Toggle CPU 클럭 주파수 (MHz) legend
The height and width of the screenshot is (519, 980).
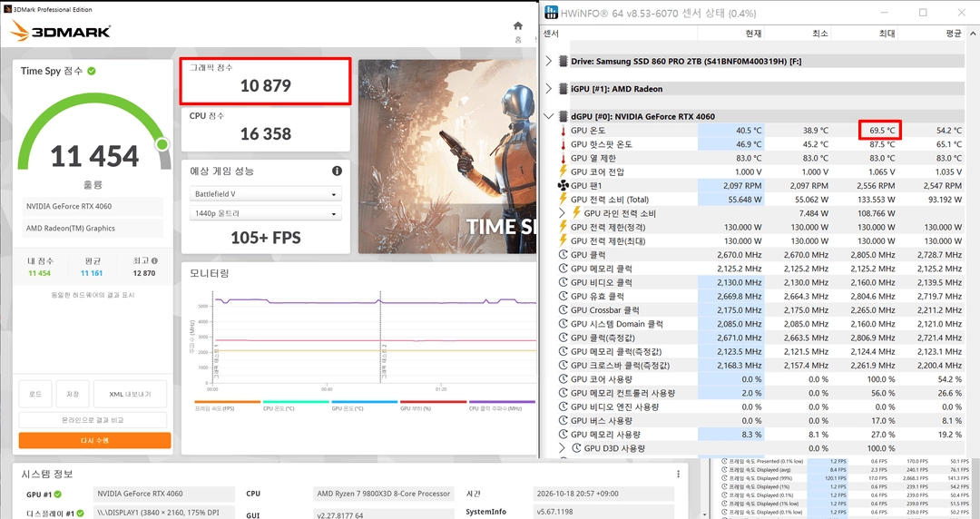coord(501,406)
